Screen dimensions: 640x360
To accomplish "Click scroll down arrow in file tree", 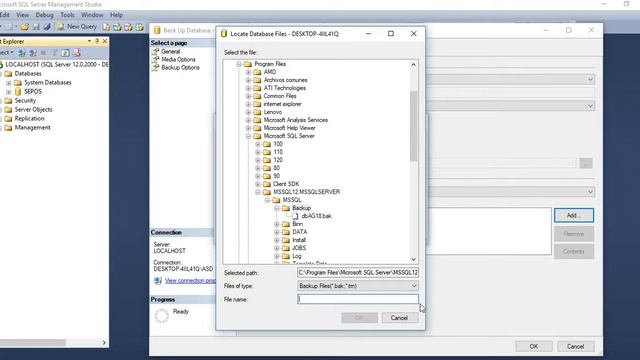I will point(413,260).
